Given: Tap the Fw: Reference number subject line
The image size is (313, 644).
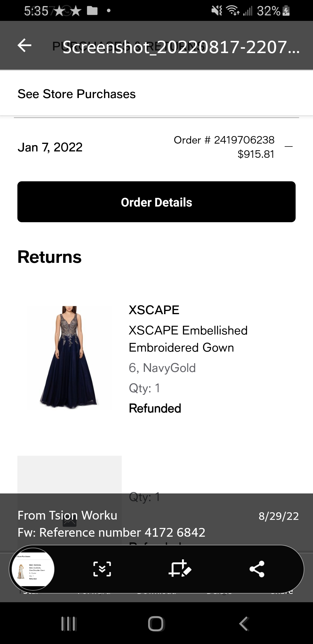Looking at the screenshot, I should [x=111, y=532].
